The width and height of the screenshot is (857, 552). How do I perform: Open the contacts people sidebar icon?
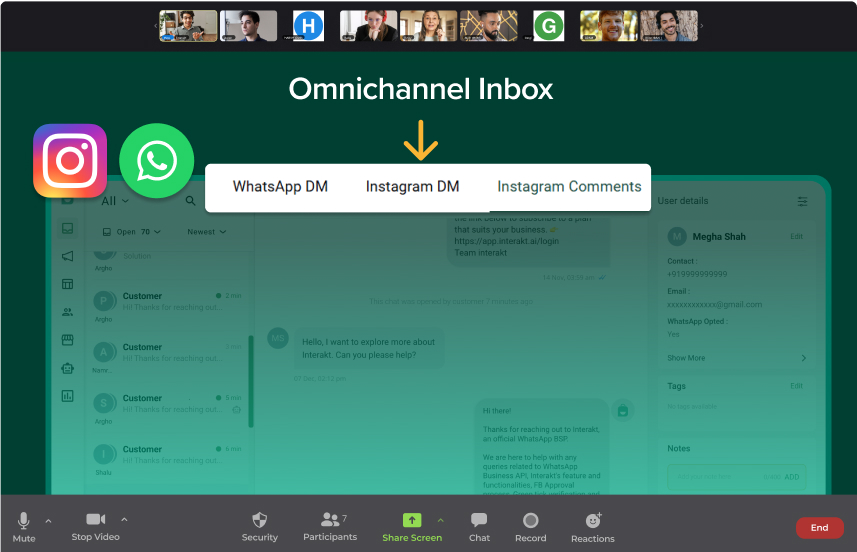coord(67,312)
